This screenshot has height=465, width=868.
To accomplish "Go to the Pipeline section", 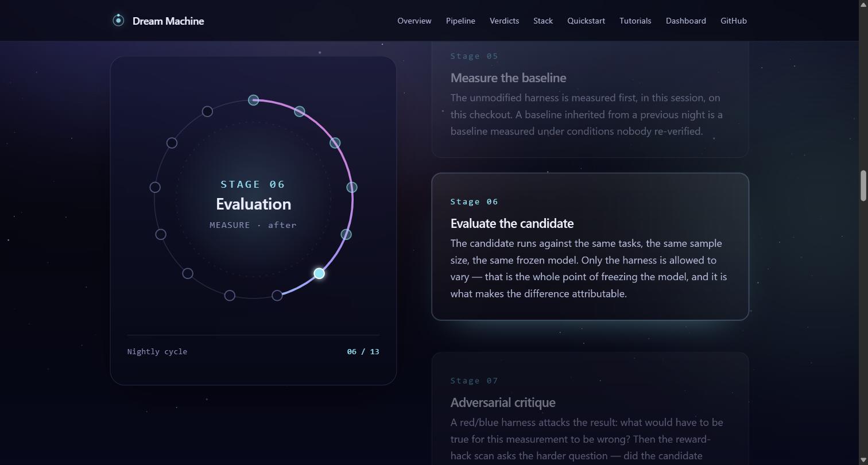I will point(460,21).
